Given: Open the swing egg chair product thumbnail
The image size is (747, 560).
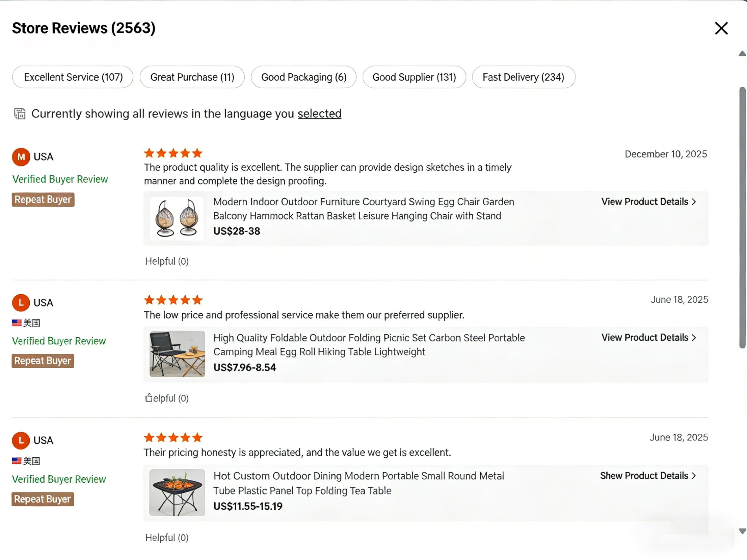Looking at the screenshot, I should click(x=177, y=218).
